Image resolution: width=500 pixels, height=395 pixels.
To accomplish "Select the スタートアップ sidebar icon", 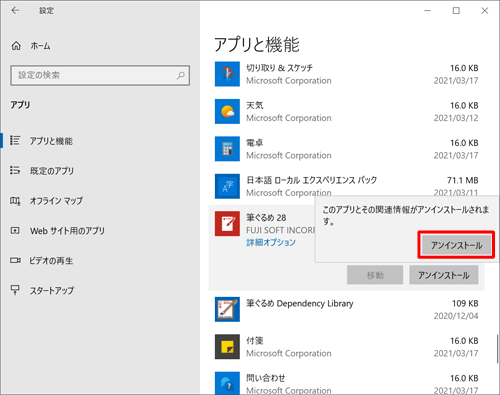I will pos(15,290).
